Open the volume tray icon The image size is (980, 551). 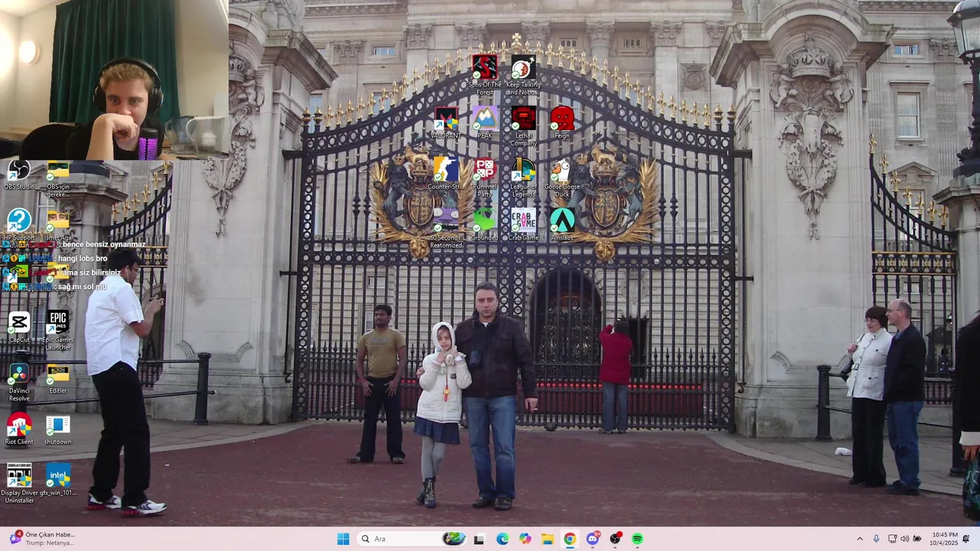coord(904,539)
